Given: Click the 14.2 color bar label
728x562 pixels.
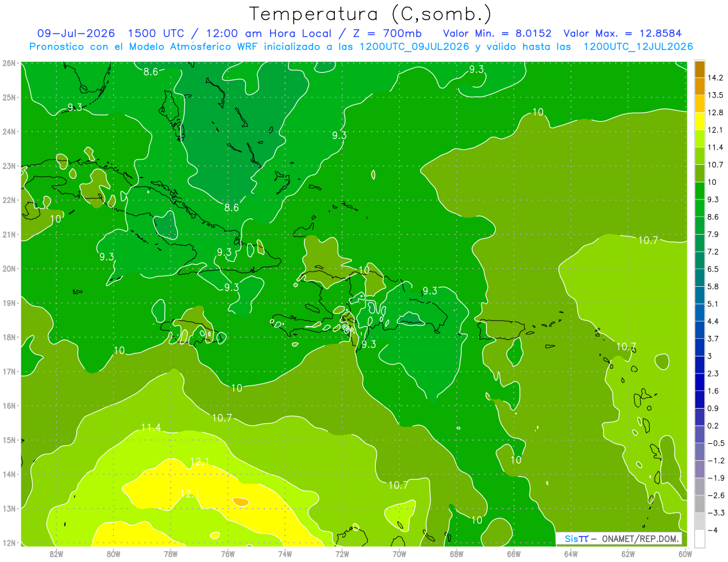Looking at the screenshot, I should click(x=715, y=78).
